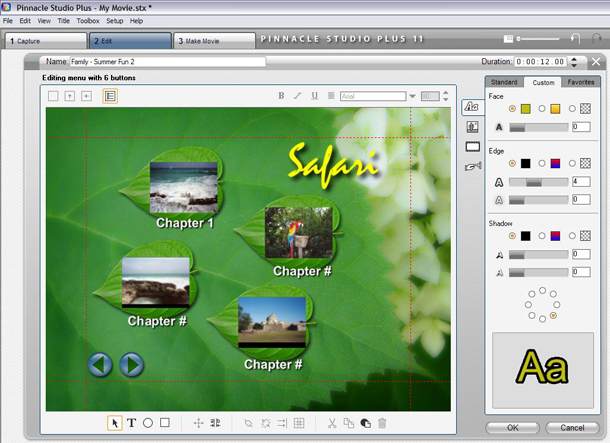Select Face gradient radio button
The image size is (610, 443).
pyautogui.click(x=542, y=109)
